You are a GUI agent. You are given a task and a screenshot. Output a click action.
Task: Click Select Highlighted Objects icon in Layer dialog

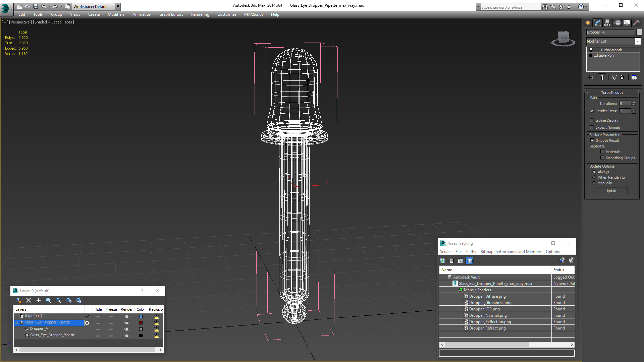pyautogui.click(x=49, y=300)
